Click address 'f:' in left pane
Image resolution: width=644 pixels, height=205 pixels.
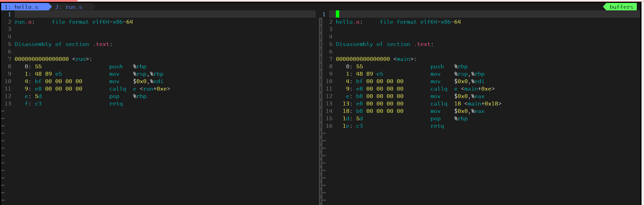[x=28, y=104]
